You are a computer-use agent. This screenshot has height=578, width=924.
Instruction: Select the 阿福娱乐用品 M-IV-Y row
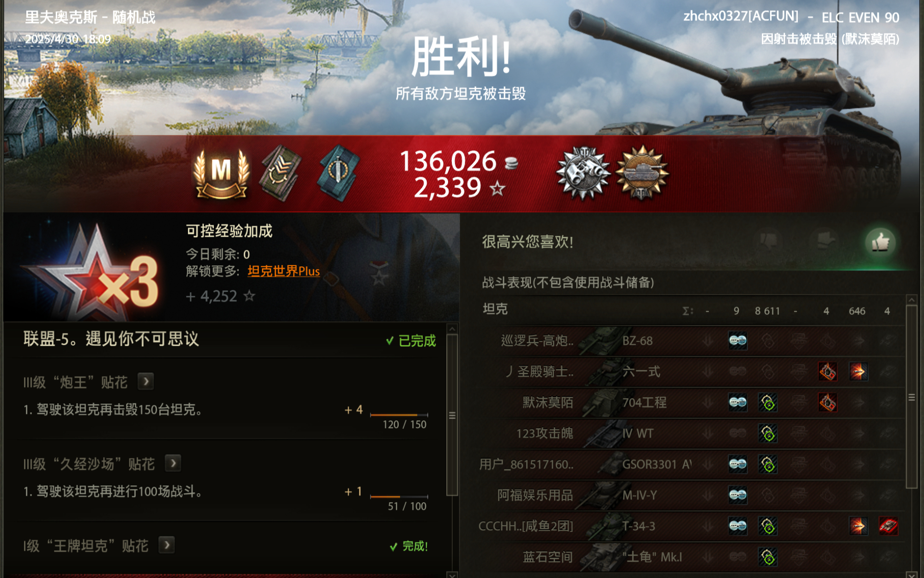click(x=691, y=495)
